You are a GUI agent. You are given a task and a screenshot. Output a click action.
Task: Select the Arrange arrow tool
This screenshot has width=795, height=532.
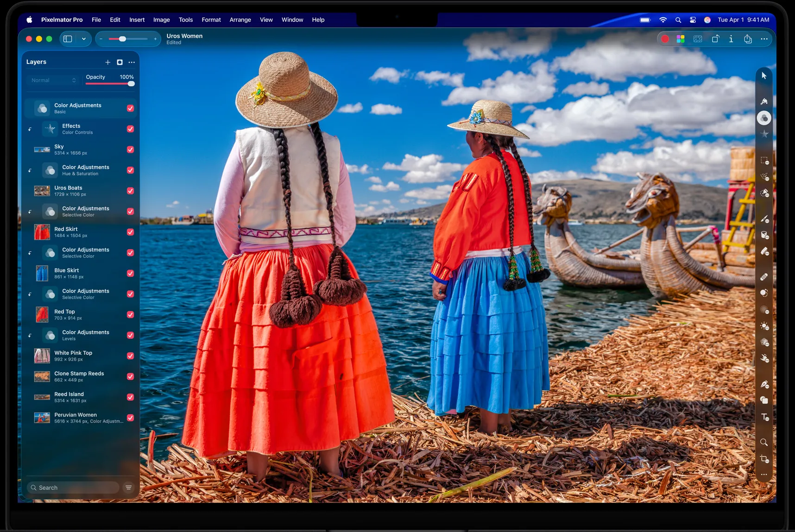tap(764, 75)
